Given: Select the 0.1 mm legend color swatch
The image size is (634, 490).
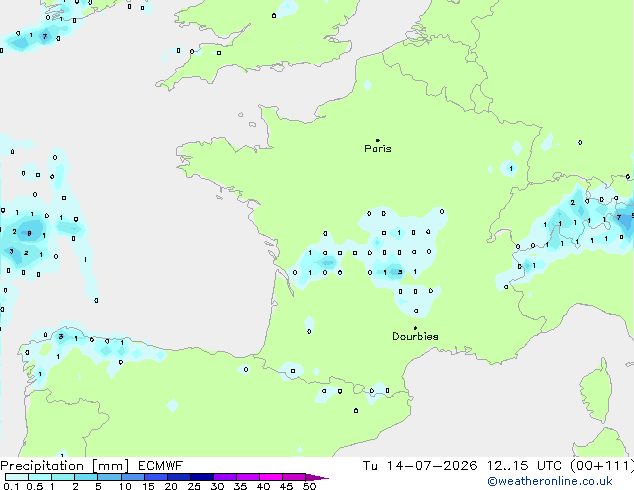Looking at the screenshot, I should tap(17, 477).
